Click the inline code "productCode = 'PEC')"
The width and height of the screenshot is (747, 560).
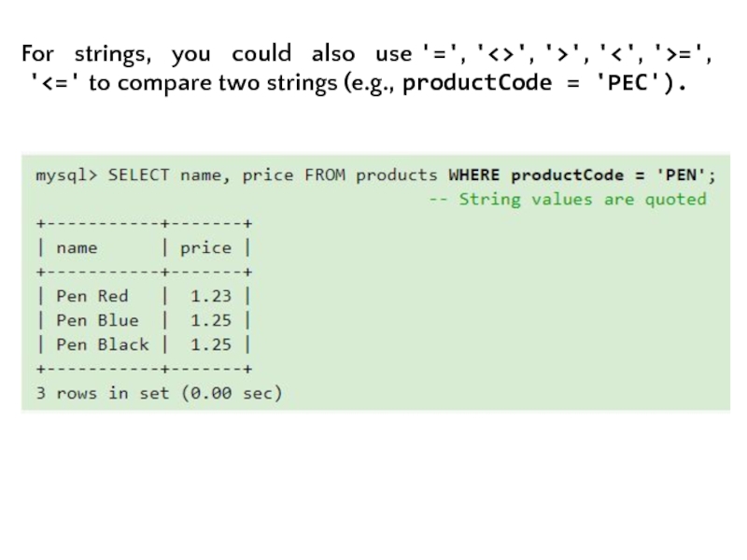pos(542,83)
